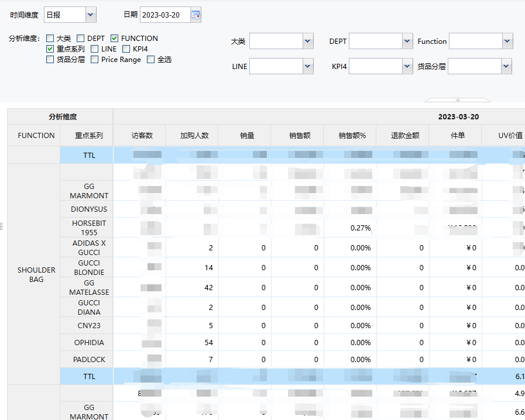
Task: Select the GUCCI BLONDIE row label
Action: click(x=87, y=267)
